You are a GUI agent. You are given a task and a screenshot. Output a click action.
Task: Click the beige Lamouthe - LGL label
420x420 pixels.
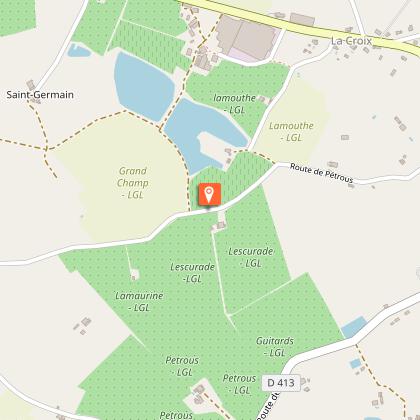pyautogui.click(x=291, y=131)
